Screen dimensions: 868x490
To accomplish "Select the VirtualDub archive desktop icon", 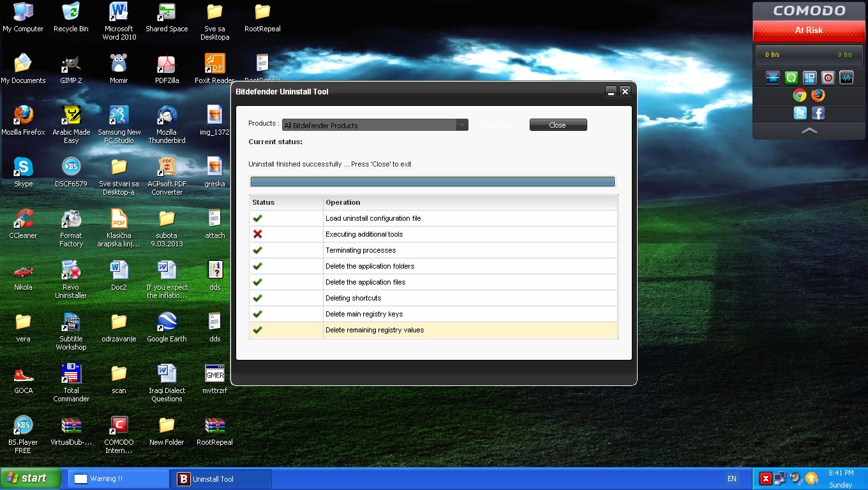I will click(71, 431).
